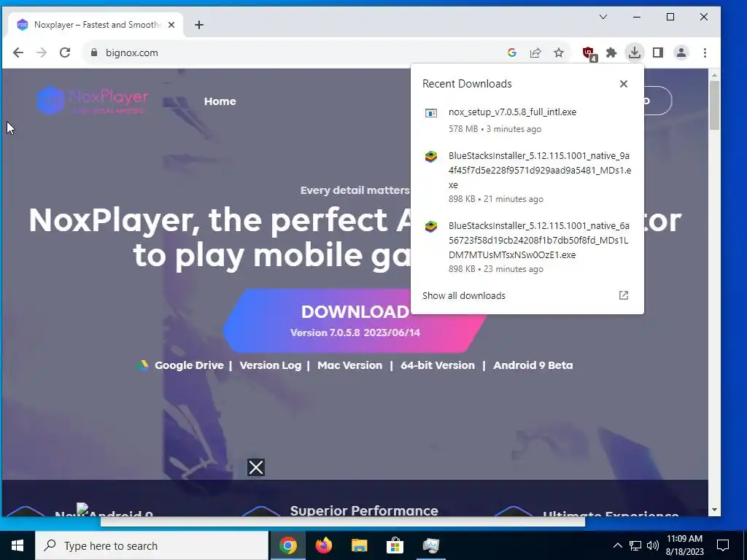Close the Noxplayer browser tab
Screen dimensions: 747x560
tap(171, 25)
